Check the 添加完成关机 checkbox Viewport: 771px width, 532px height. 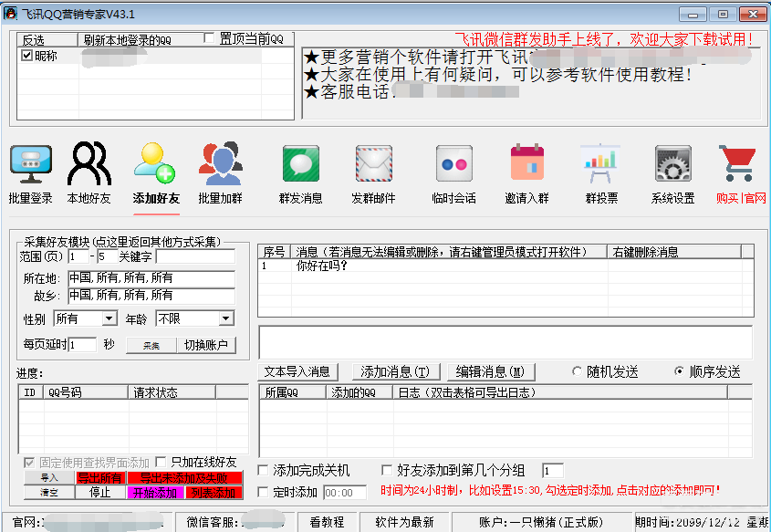[x=264, y=471]
